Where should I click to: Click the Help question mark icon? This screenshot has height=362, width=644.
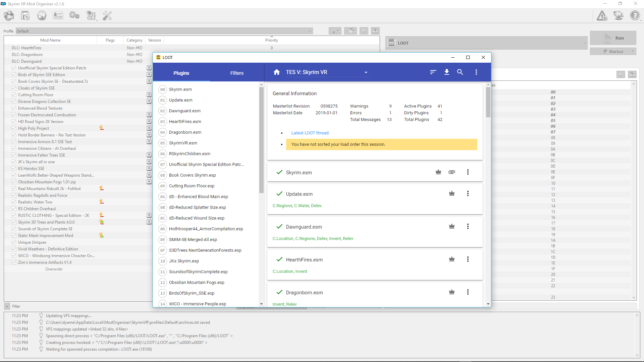pos(635,15)
